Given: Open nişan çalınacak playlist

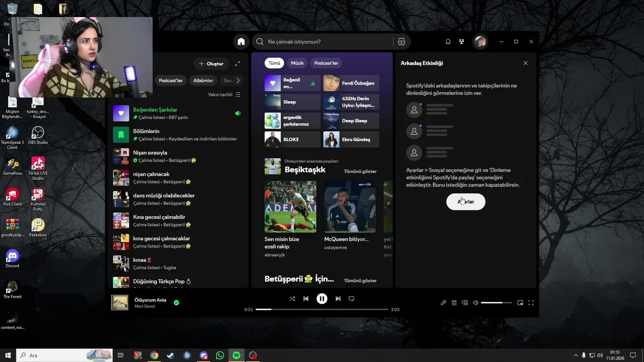Looking at the screenshot, I should pyautogui.click(x=177, y=177).
